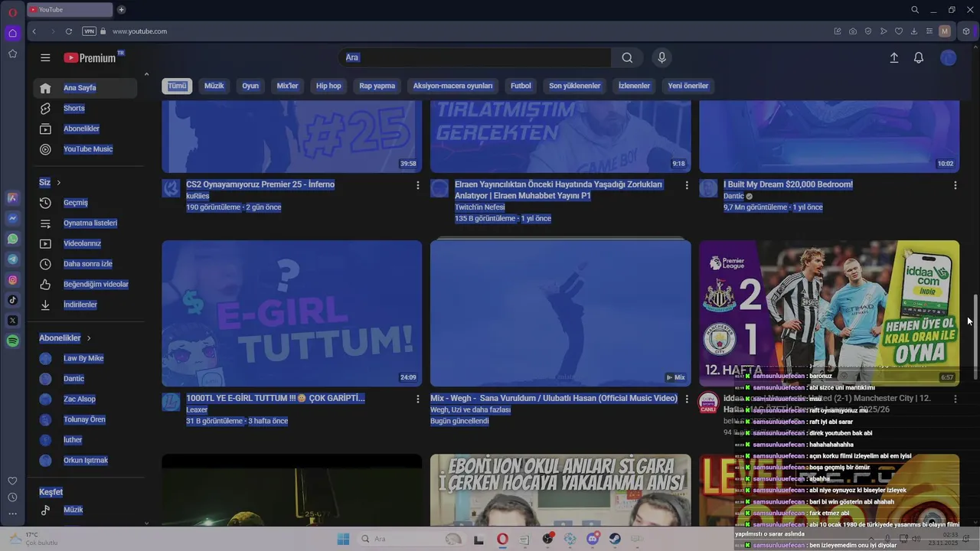Image resolution: width=980 pixels, height=551 pixels.
Task: Open Beğendiğim videolar list
Action: click(86, 285)
